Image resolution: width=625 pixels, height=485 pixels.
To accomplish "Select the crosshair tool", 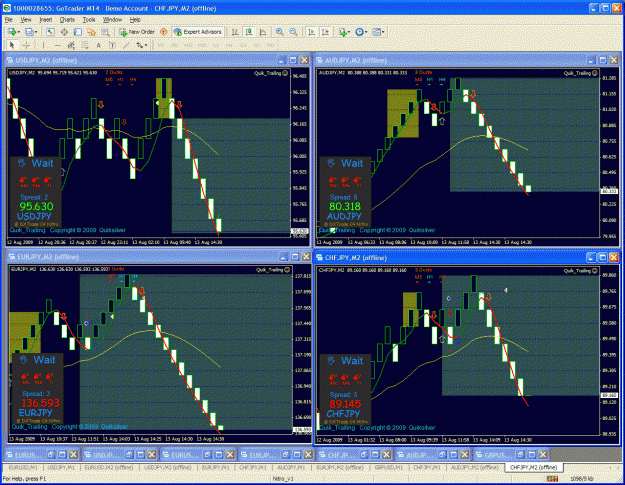I will click(26, 45).
